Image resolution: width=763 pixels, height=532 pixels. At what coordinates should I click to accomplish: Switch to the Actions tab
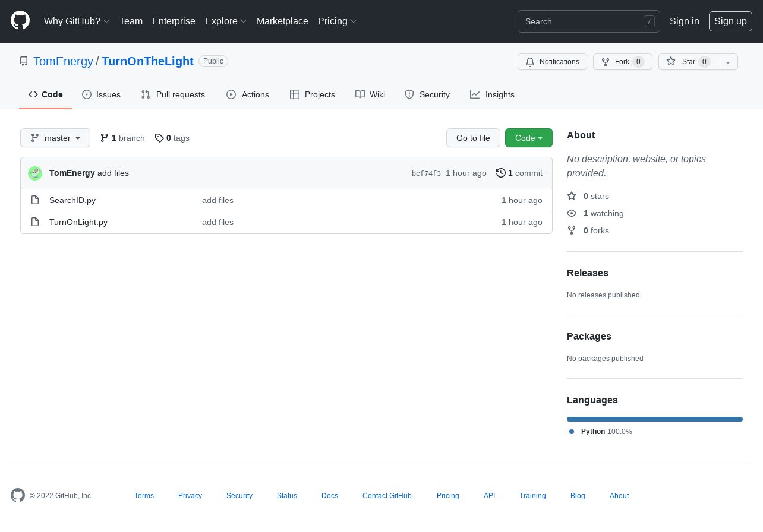click(x=248, y=94)
